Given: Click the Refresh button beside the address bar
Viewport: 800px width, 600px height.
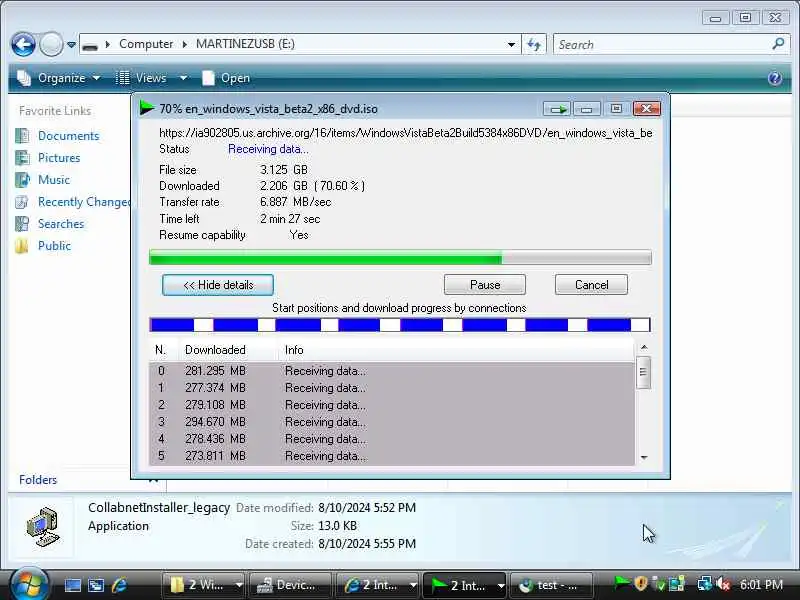Looking at the screenshot, I should pyautogui.click(x=534, y=44).
